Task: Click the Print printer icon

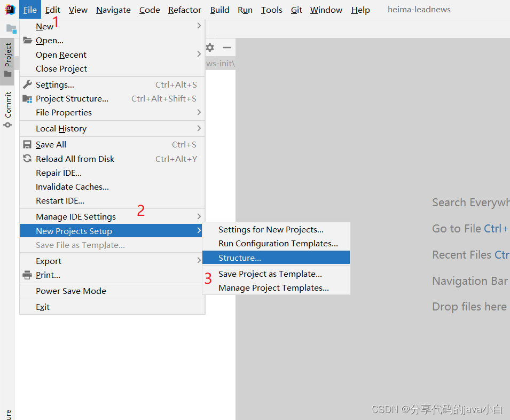Action: point(28,275)
